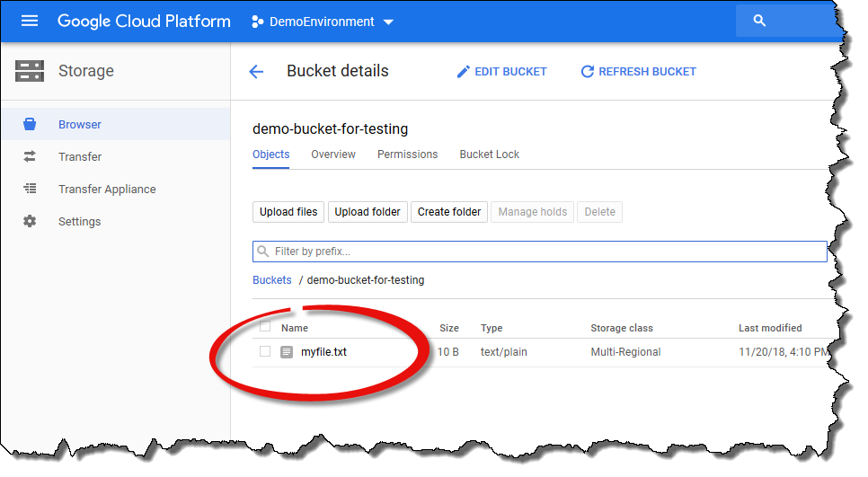The height and width of the screenshot is (477, 868).
Task: Click the Settings gear icon in sidebar
Action: (30, 221)
